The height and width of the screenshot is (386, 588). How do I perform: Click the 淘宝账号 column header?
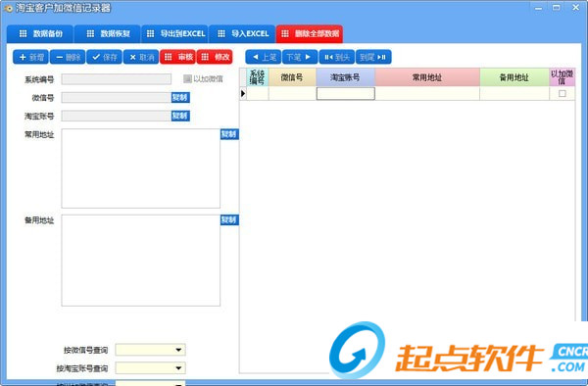point(345,77)
